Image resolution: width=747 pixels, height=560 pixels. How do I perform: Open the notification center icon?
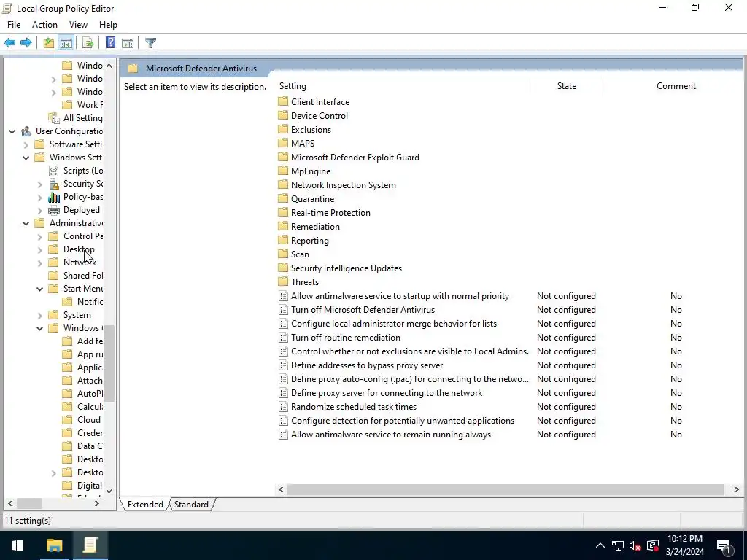click(x=724, y=545)
